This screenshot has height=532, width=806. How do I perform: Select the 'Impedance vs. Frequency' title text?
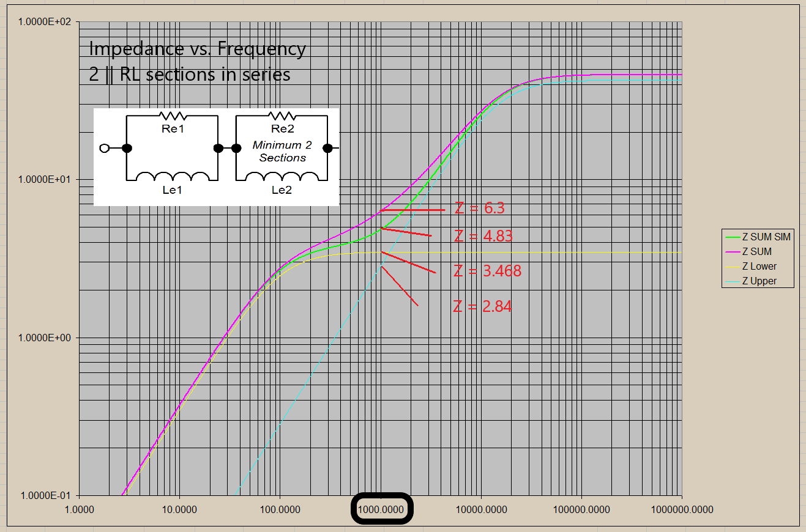[197, 48]
